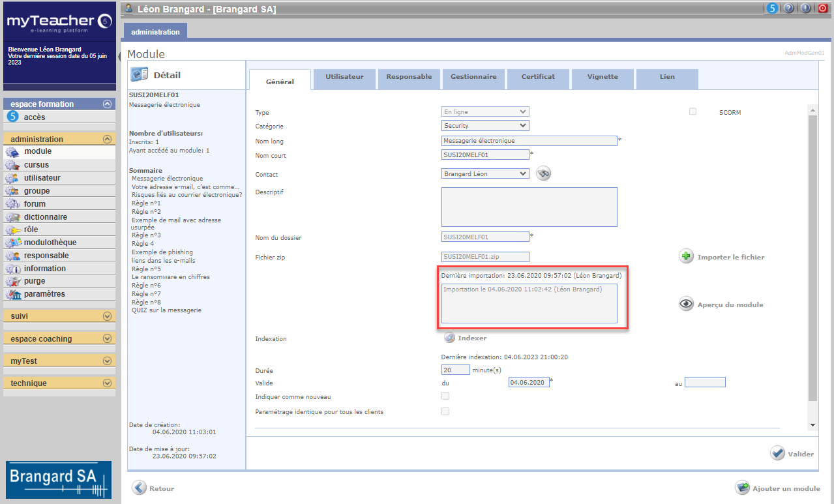Click the contact search icon beside Brangard Léon
Viewport: 834px width, 504px height.
point(544,173)
